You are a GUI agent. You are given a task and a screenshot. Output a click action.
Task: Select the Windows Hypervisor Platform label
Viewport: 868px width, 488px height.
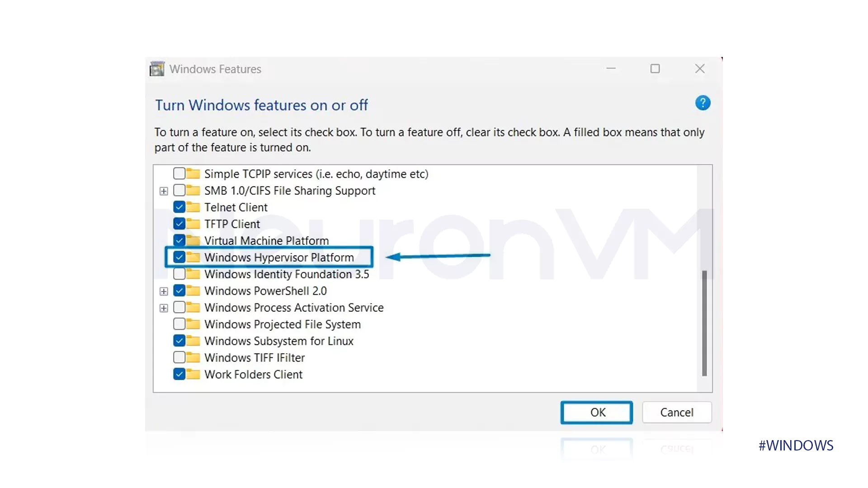coord(279,258)
